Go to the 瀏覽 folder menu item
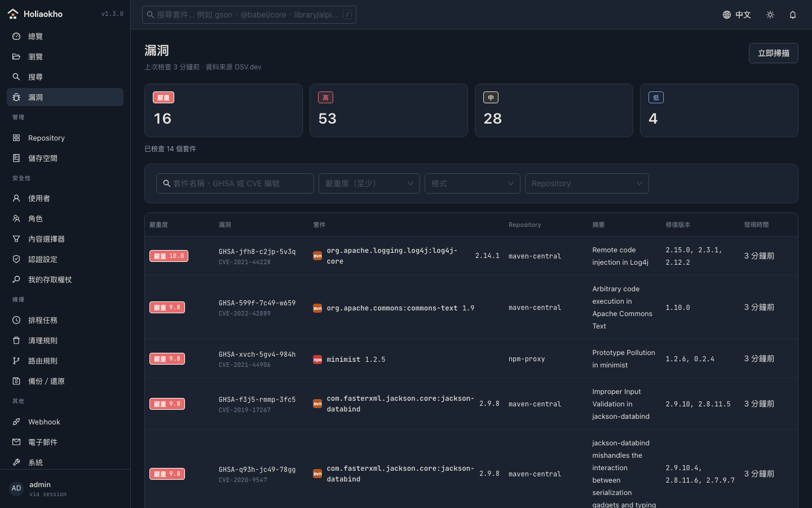The width and height of the screenshot is (812, 508). [65, 56]
